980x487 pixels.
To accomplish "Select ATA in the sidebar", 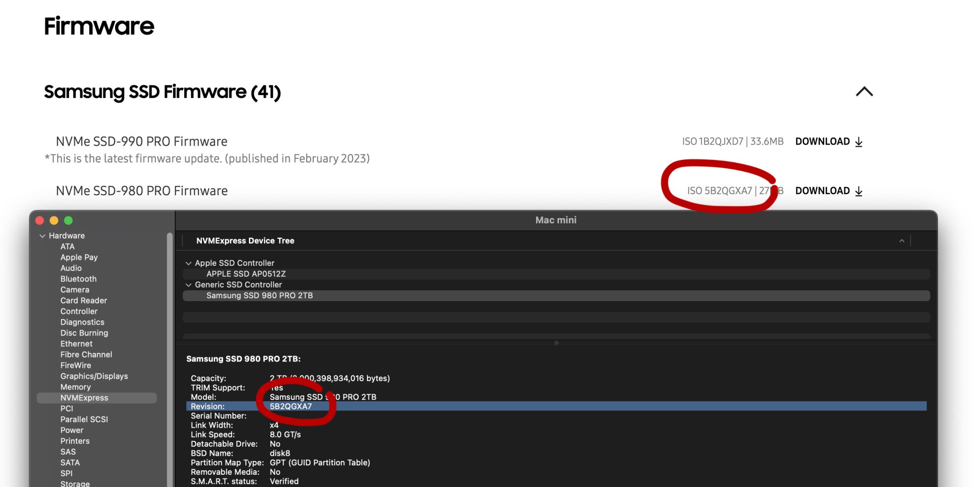I will pyautogui.click(x=68, y=247).
